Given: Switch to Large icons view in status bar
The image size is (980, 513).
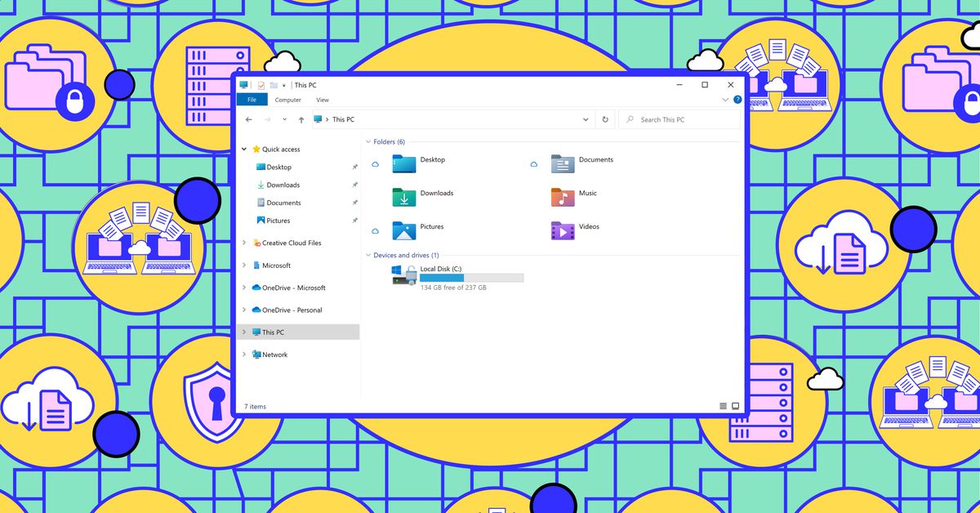Looking at the screenshot, I should (x=735, y=406).
